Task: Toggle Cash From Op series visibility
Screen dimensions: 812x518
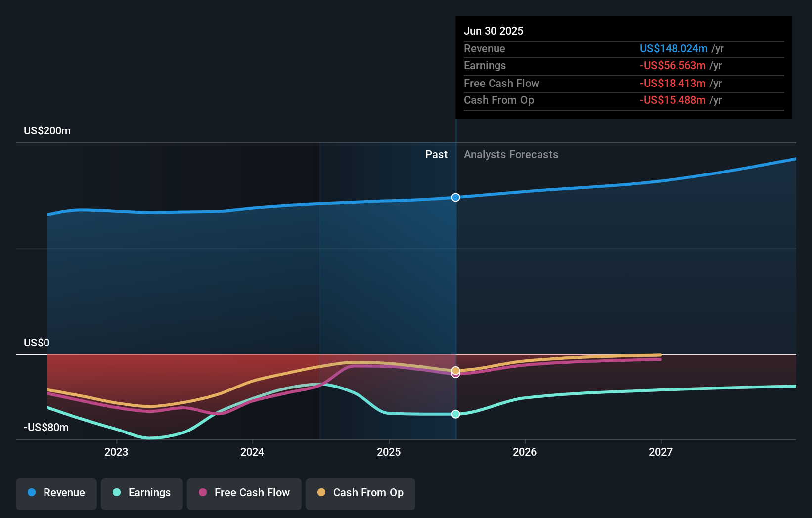Action: click(361, 493)
